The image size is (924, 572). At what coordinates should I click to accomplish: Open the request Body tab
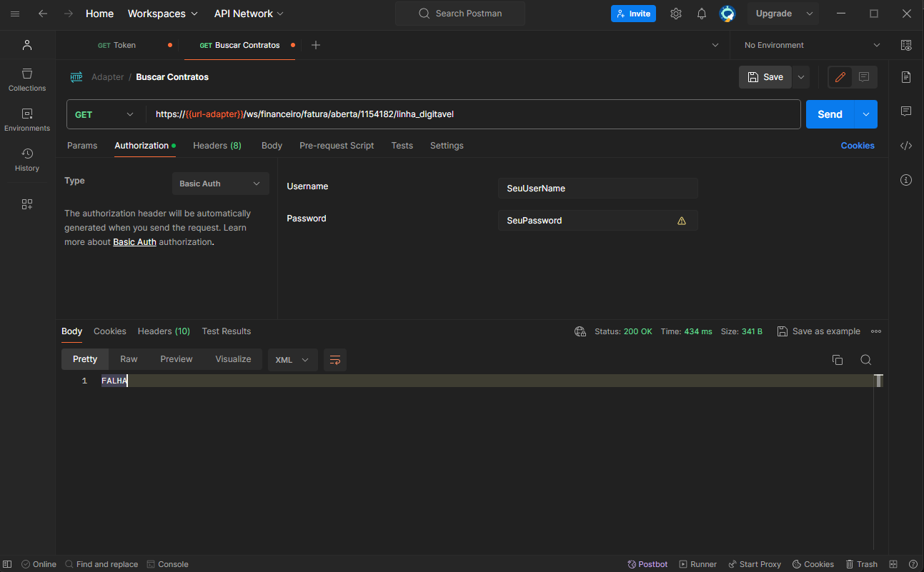[x=272, y=146]
